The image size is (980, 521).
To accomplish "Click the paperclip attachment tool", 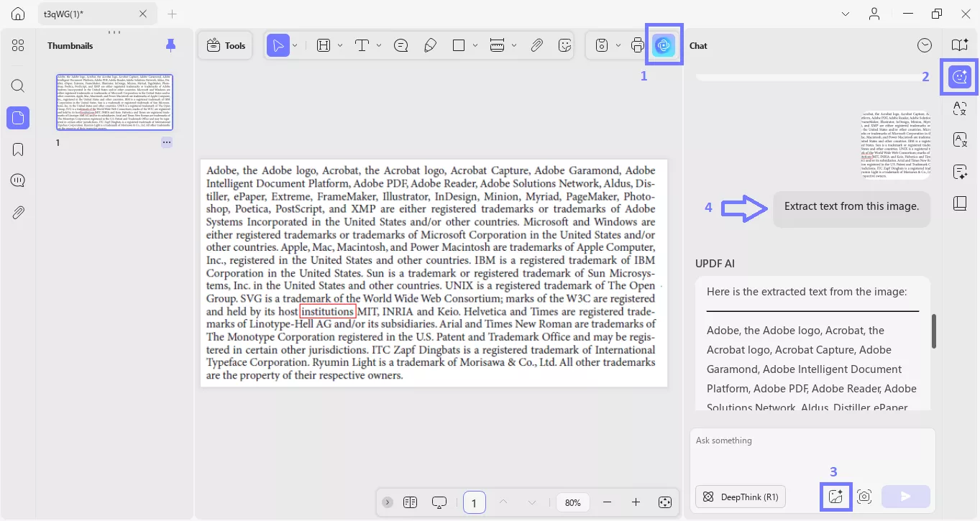I will 536,45.
